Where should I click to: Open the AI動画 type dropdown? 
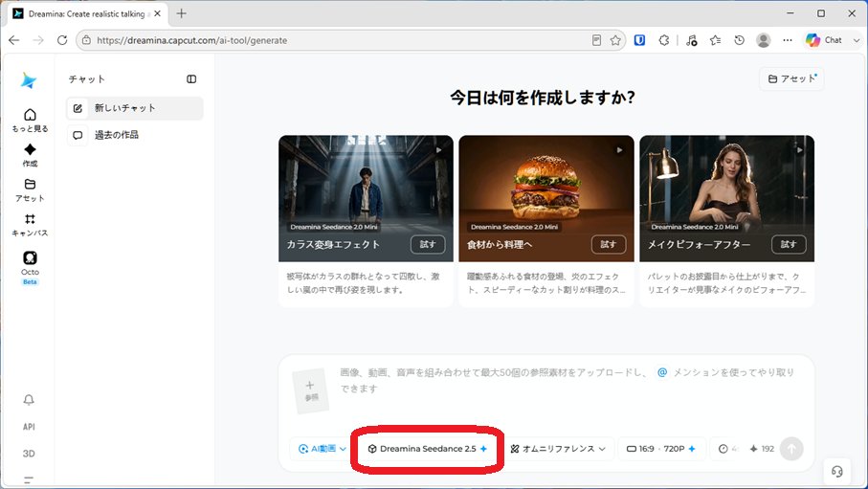pyautogui.click(x=322, y=449)
